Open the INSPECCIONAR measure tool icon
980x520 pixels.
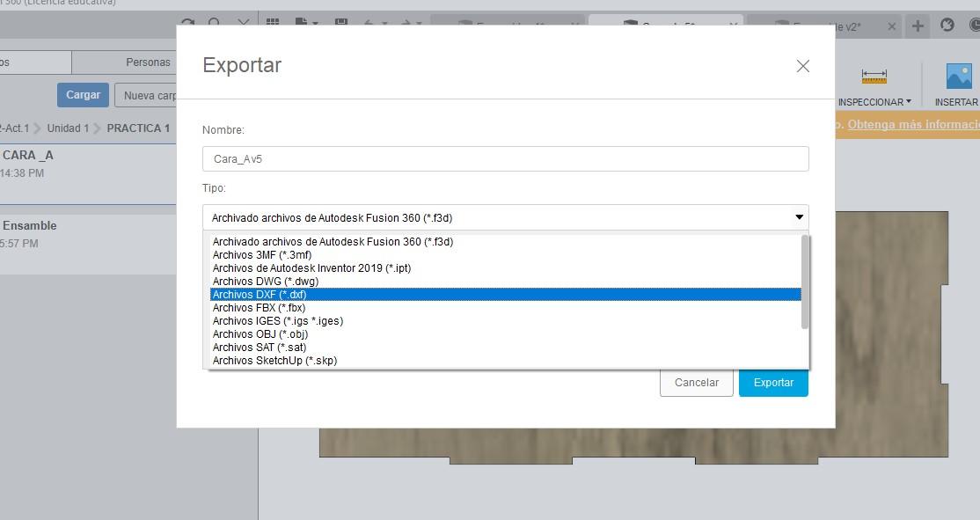[874, 77]
